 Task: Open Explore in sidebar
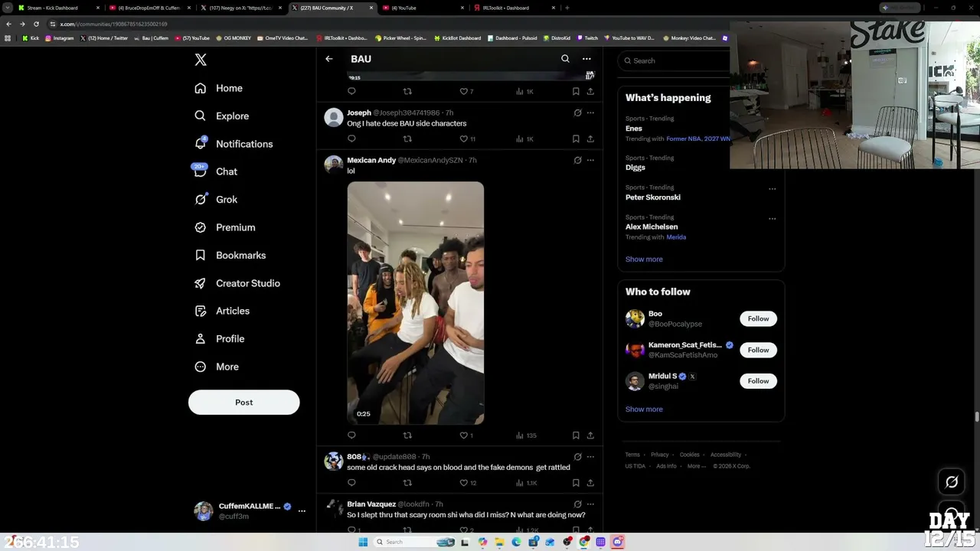point(222,116)
